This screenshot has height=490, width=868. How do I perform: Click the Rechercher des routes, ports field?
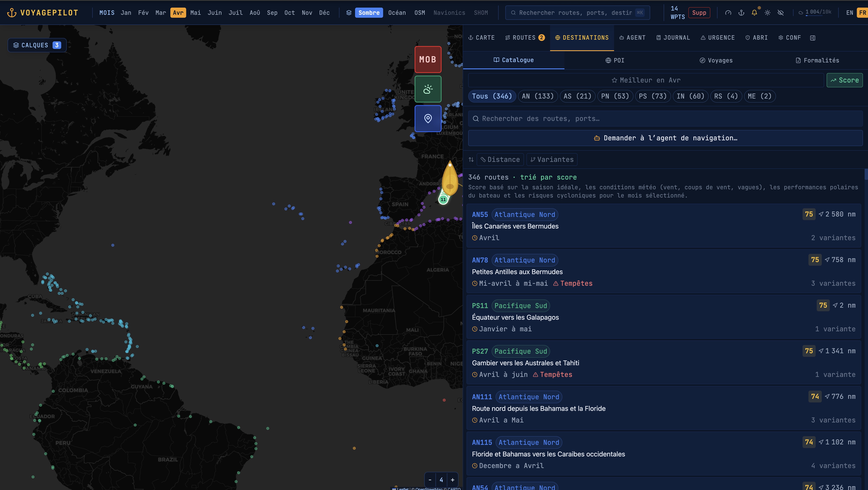point(665,119)
